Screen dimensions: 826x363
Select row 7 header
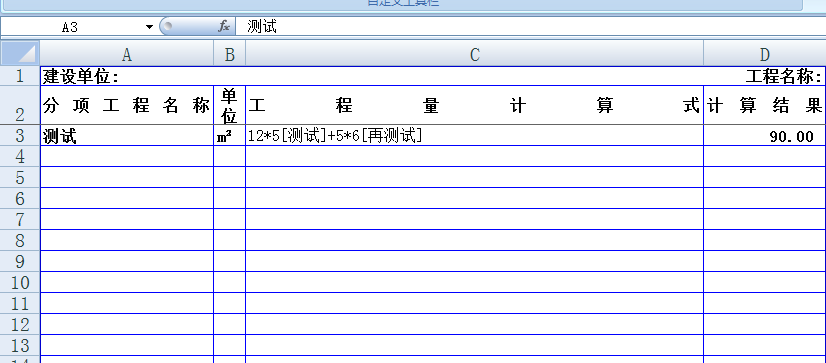[20, 220]
